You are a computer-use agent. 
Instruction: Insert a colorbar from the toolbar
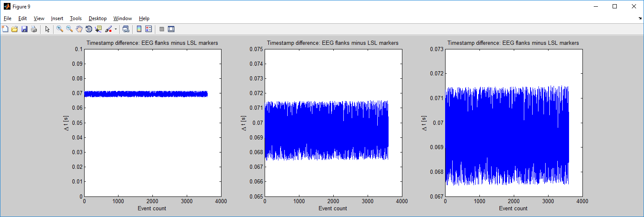[x=139, y=29]
